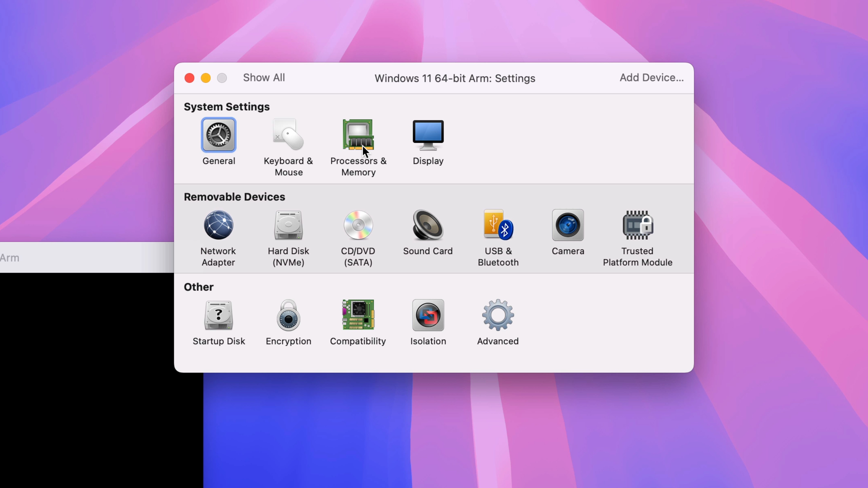
Task: Click Add Device button
Action: 651,78
